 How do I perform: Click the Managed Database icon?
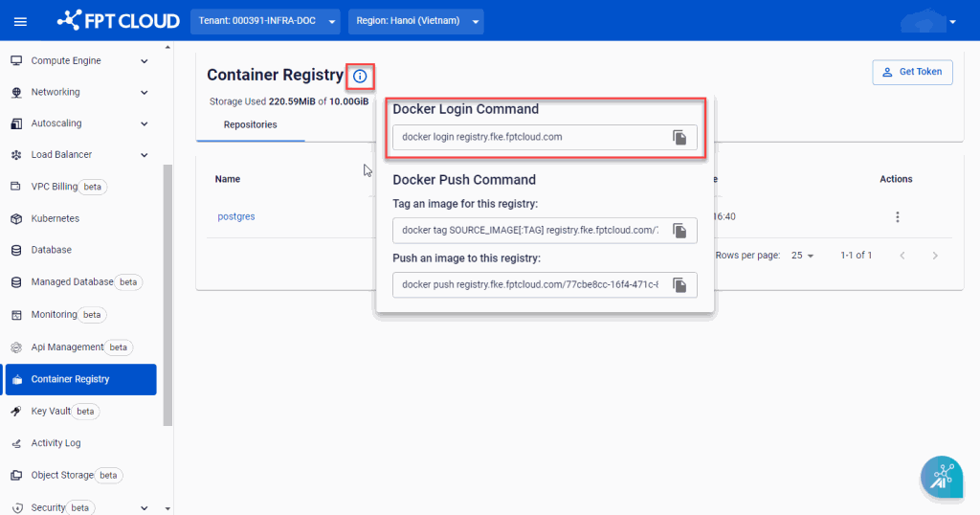pyautogui.click(x=17, y=282)
